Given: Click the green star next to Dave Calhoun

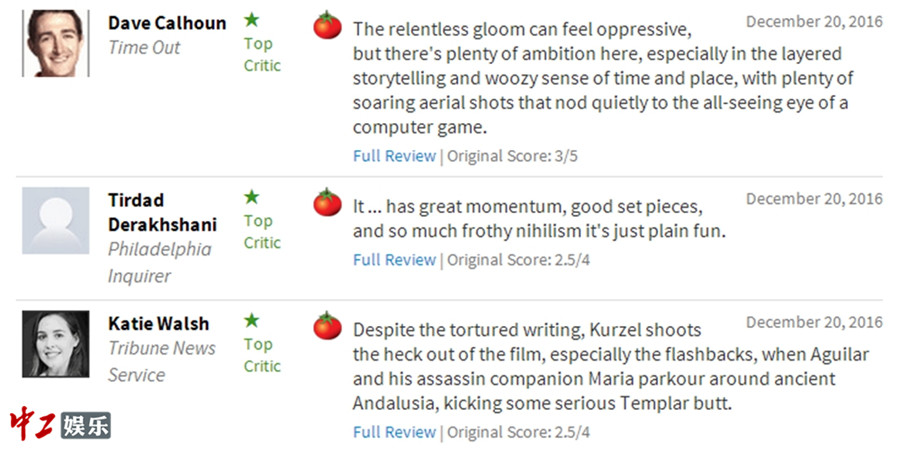Looking at the screenshot, I should pos(252,20).
